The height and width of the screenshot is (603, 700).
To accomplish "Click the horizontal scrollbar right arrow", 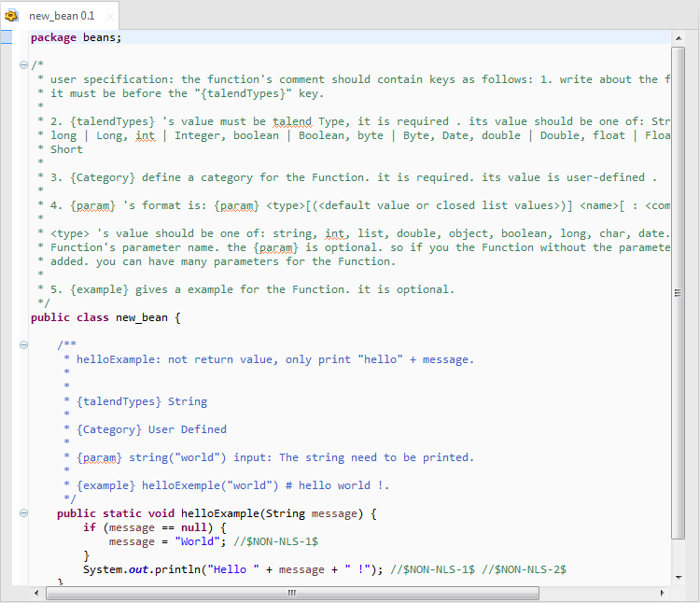I will click(x=663, y=593).
